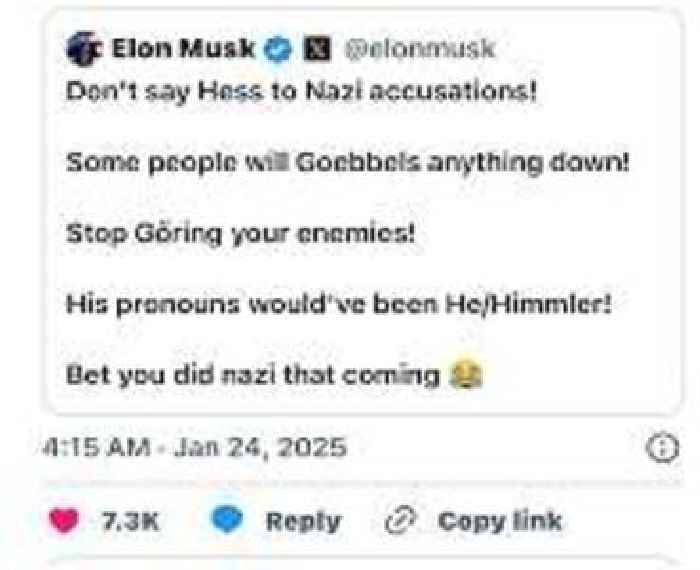Select the Copy link text
The image size is (700, 570).
click(500, 521)
